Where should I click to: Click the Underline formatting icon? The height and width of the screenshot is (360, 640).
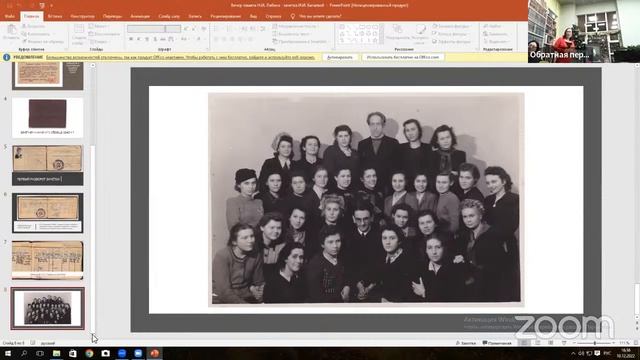pyautogui.click(x=147, y=39)
